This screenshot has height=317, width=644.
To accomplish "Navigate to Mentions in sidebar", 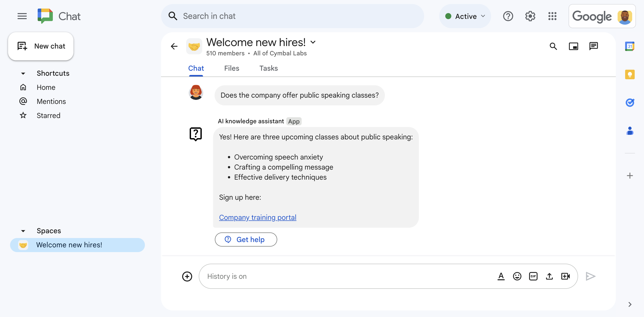I will pos(51,101).
